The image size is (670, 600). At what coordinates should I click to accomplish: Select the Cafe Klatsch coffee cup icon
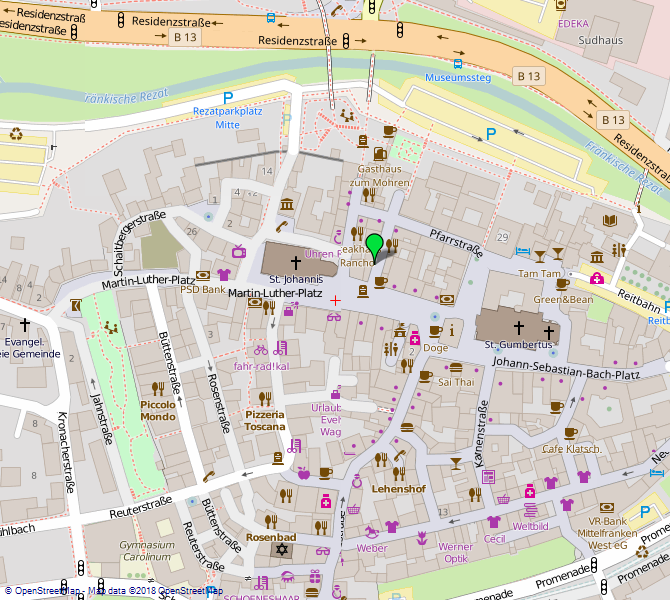tap(571, 434)
